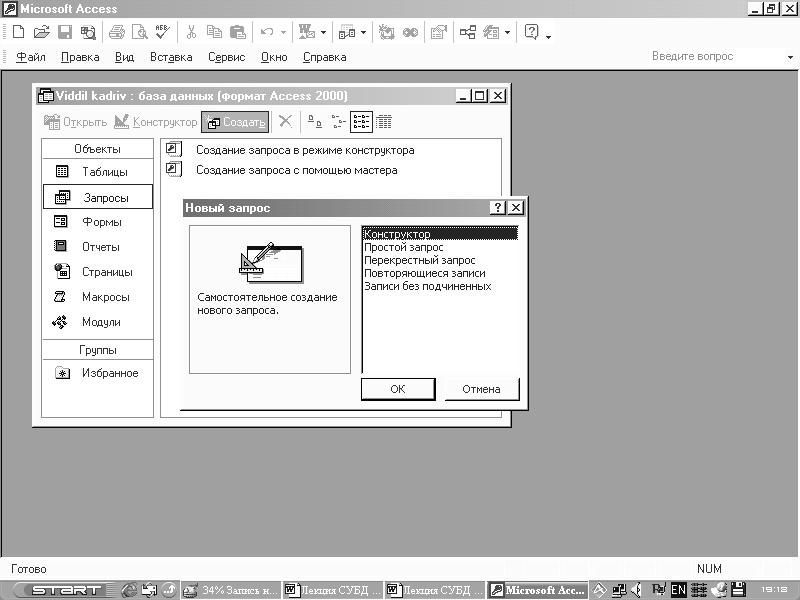Click Конструктор in the database window toolbar
Image resolution: width=800 pixels, height=600 pixels.
click(155, 122)
